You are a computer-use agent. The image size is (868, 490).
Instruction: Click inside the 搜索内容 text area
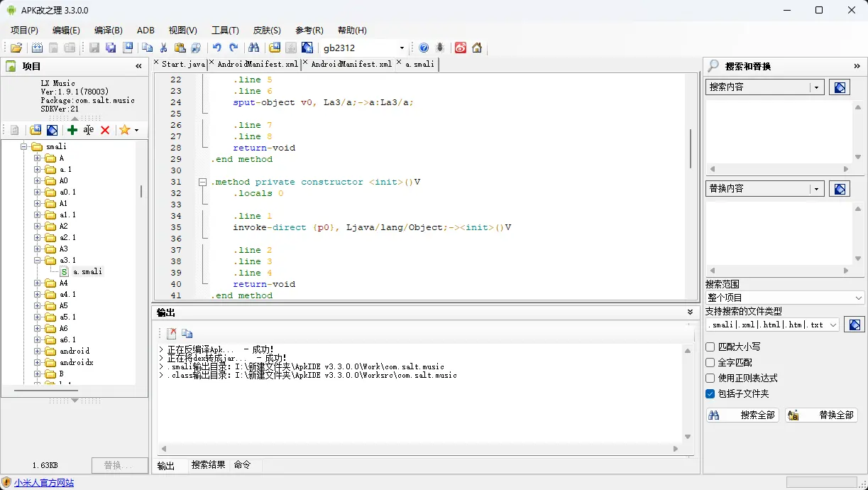(x=779, y=131)
